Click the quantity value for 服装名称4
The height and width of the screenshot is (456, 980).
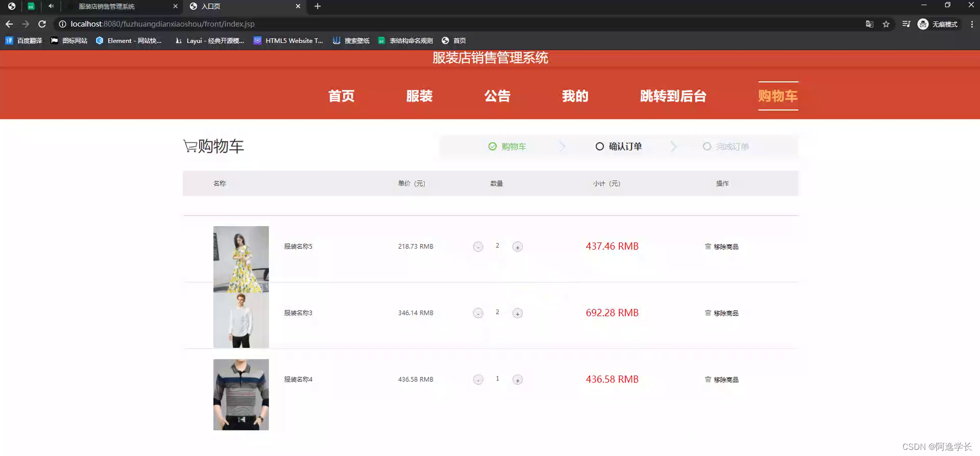tap(497, 378)
